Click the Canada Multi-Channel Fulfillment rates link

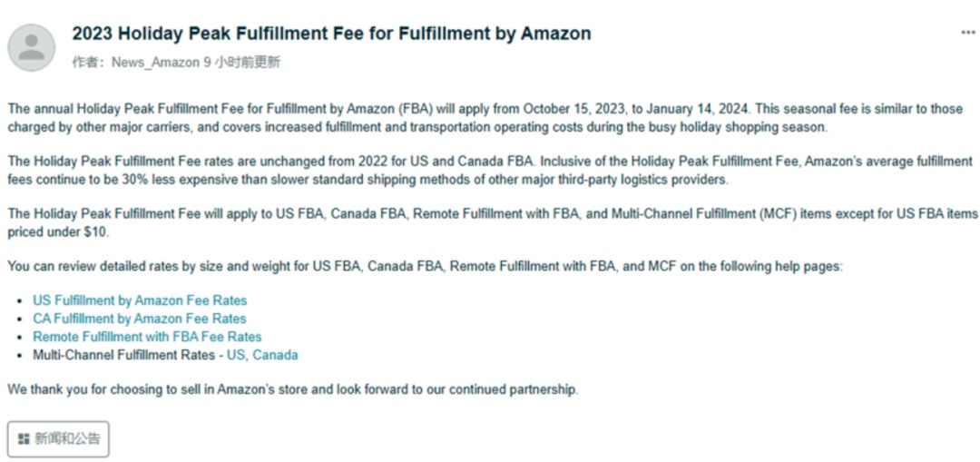(275, 355)
